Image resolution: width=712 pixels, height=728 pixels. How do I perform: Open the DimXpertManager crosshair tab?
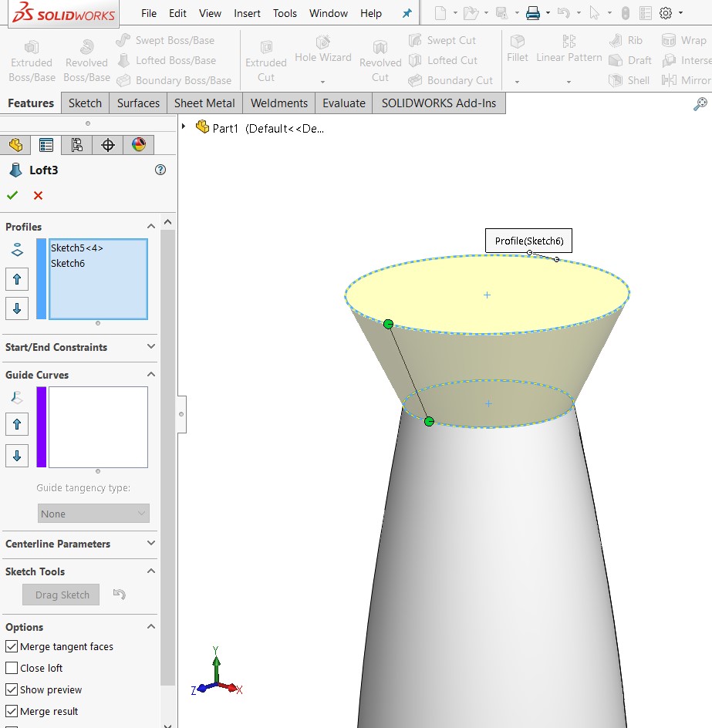pos(108,145)
